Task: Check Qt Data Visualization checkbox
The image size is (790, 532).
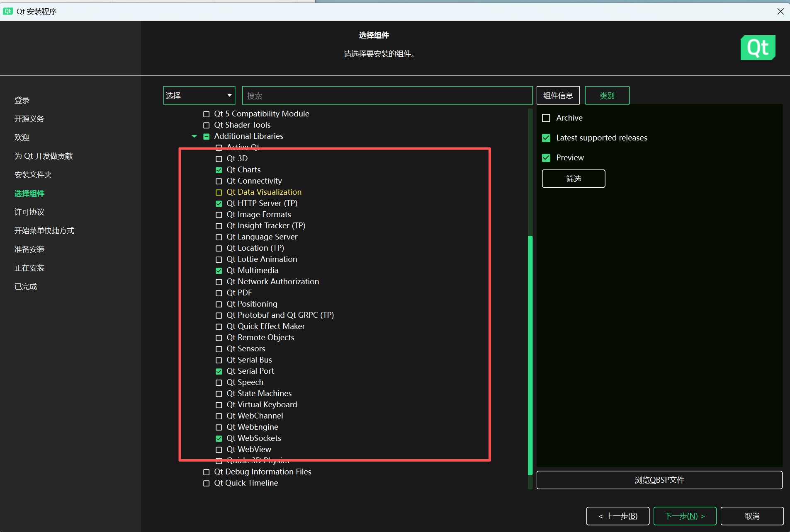Action: [219, 192]
